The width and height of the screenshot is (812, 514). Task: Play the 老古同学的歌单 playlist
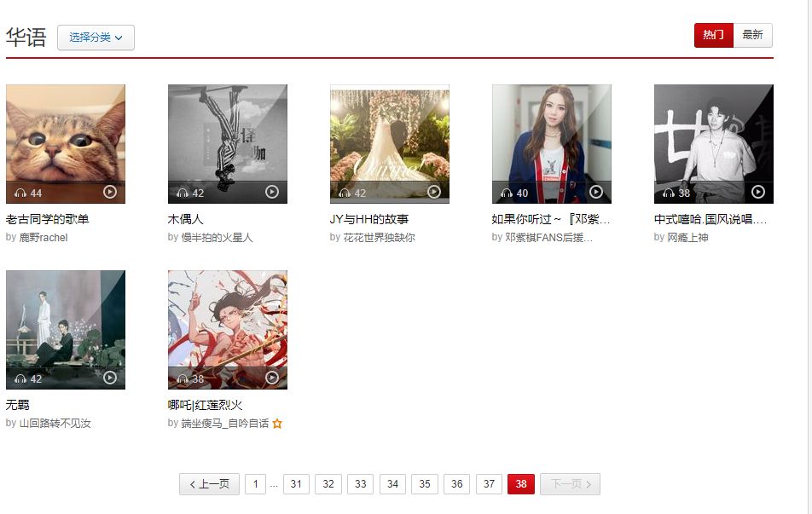tap(110, 192)
